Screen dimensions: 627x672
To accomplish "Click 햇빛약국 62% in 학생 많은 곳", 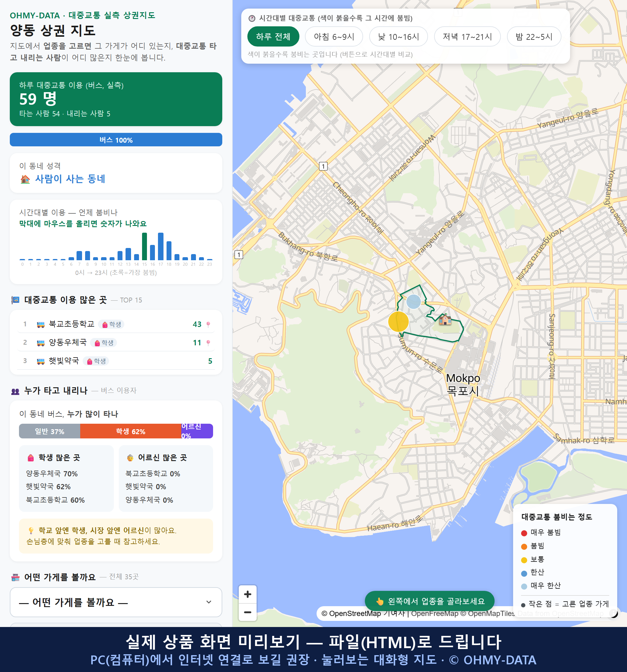I will 48,487.
